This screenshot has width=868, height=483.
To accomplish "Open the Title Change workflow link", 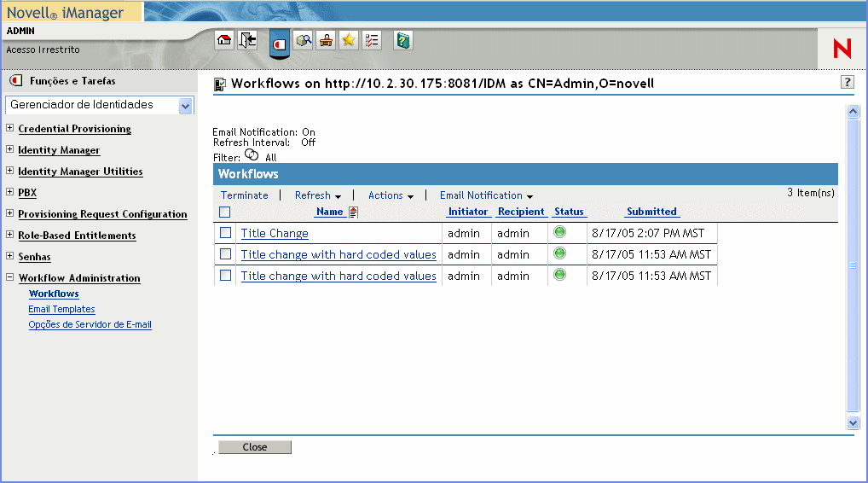I will coord(275,233).
